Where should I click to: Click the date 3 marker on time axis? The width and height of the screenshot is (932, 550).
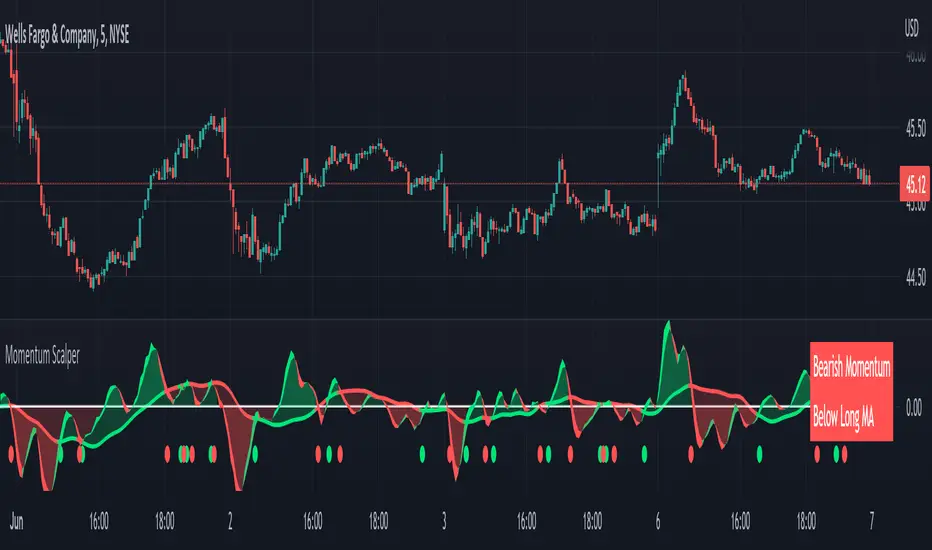[443, 521]
